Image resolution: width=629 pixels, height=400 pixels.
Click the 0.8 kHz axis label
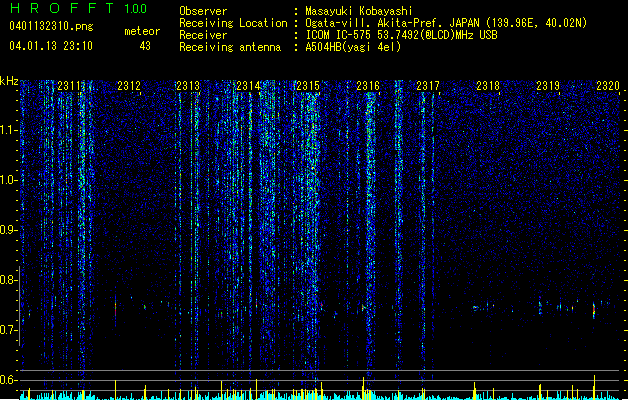coord(7,280)
